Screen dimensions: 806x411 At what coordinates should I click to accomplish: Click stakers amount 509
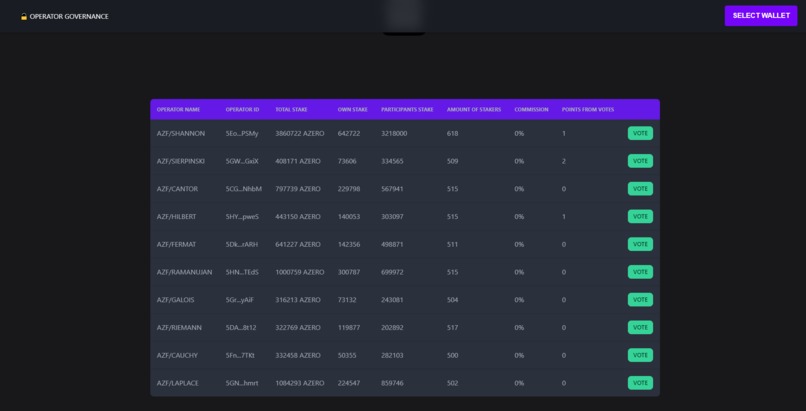(452, 161)
